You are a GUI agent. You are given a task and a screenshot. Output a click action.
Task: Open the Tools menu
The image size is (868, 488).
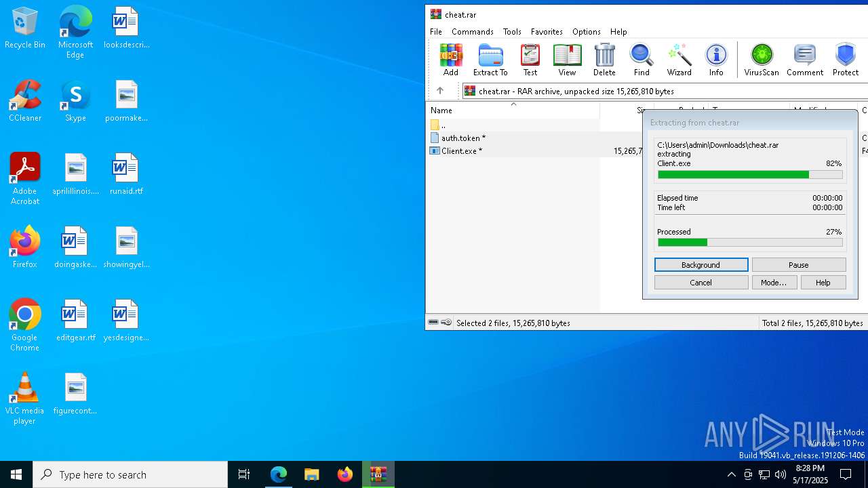tap(512, 32)
